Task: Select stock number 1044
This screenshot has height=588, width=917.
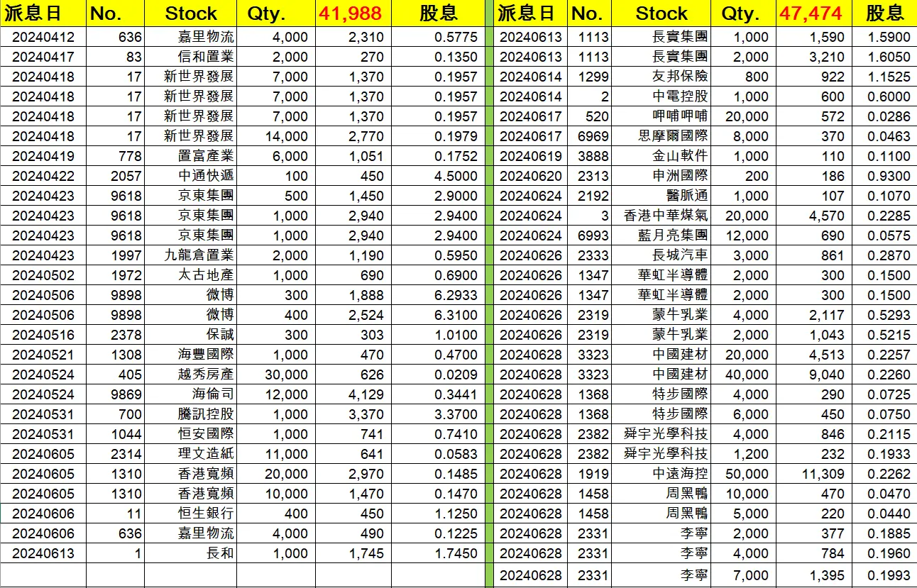Action: (x=116, y=434)
